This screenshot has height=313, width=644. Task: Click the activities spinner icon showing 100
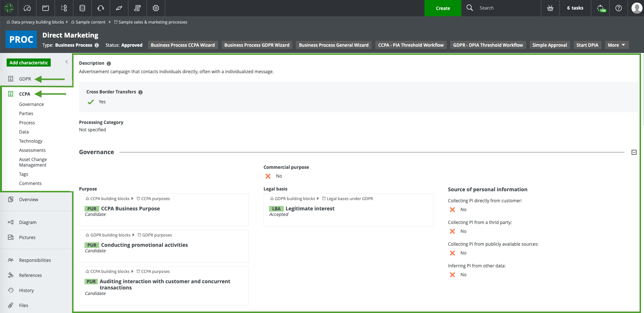pyautogui.click(x=601, y=8)
